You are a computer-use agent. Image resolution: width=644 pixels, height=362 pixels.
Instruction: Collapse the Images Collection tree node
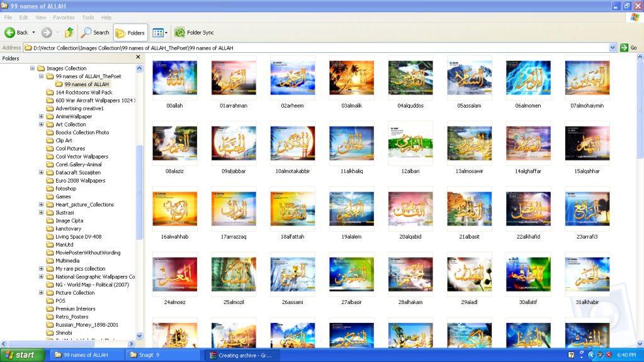(32, 68)
